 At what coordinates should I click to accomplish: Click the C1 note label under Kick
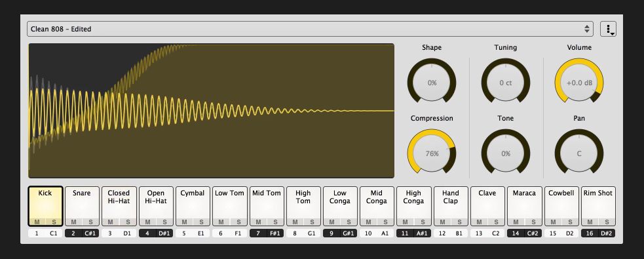pyautogui.click(x=53, y=233)
